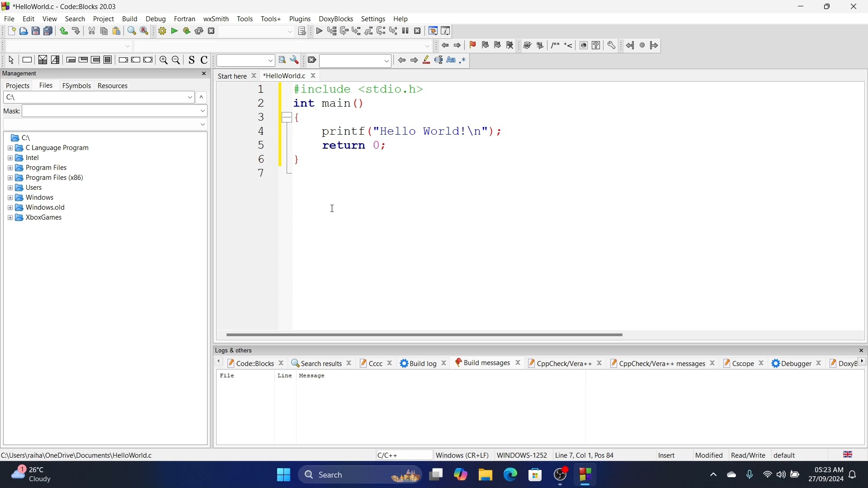Switch to the FSymbols tab
The width and height of the screenshot is (868, 488).
click(x=77, y=86)
